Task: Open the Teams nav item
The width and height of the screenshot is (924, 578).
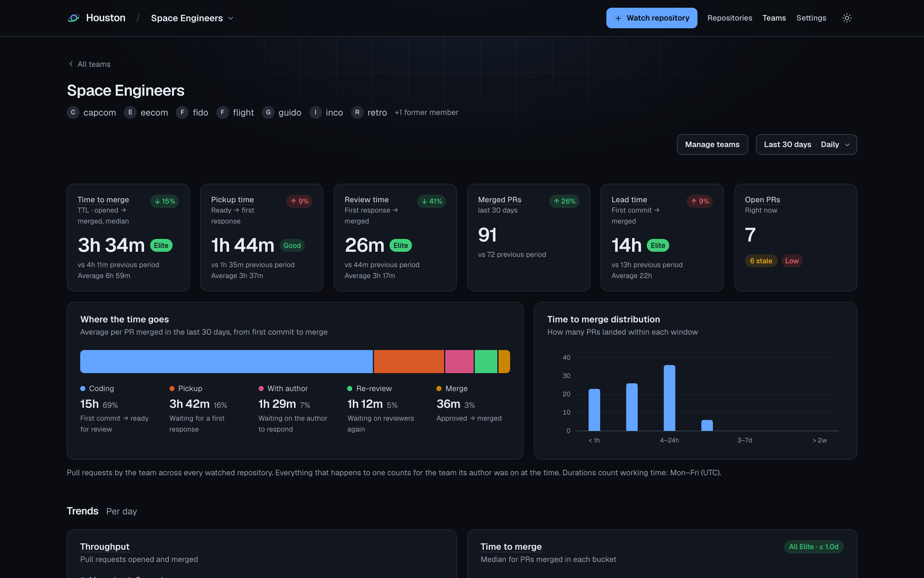Action: (774, 18)
